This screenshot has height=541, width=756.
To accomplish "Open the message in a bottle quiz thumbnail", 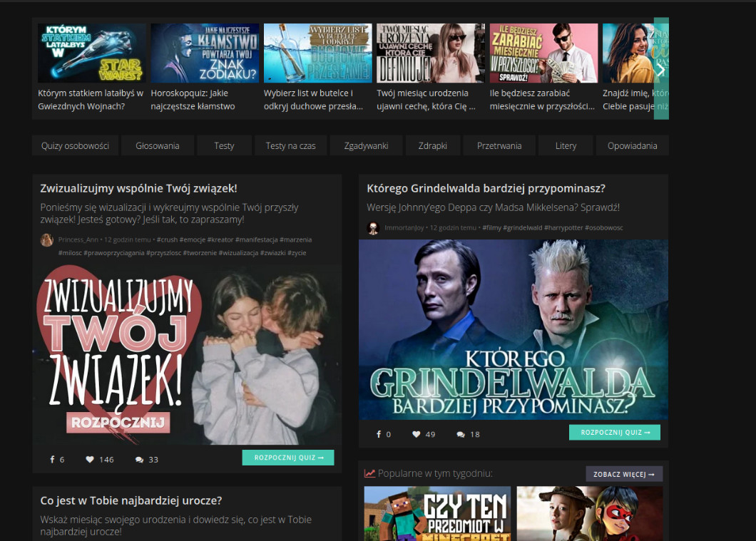I will coord(317,53).
